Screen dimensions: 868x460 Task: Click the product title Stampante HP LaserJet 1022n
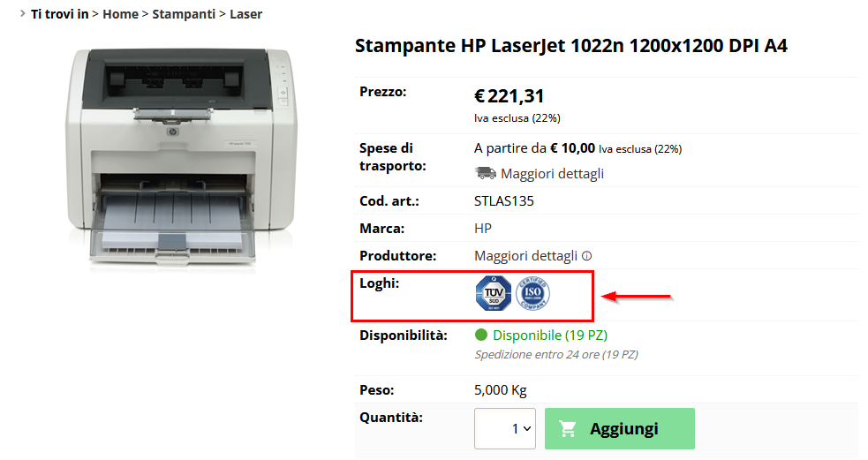[570, 45]
